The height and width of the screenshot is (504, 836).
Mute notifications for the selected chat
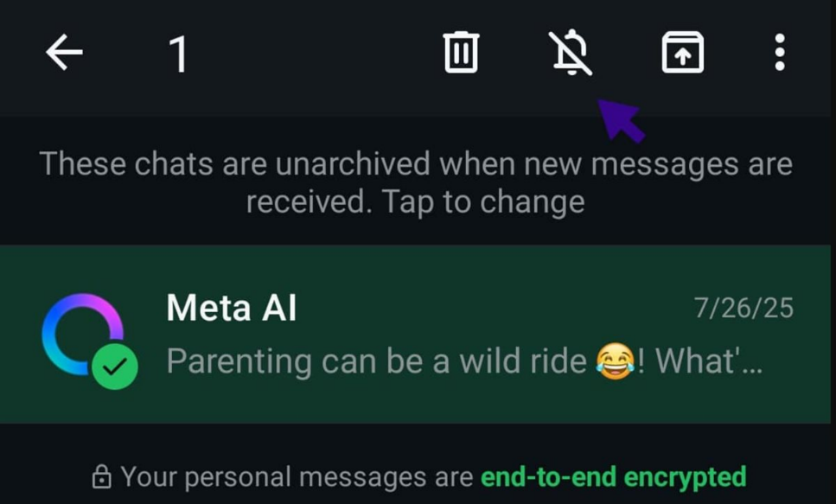pyautogui.click(x=571, y=52)
